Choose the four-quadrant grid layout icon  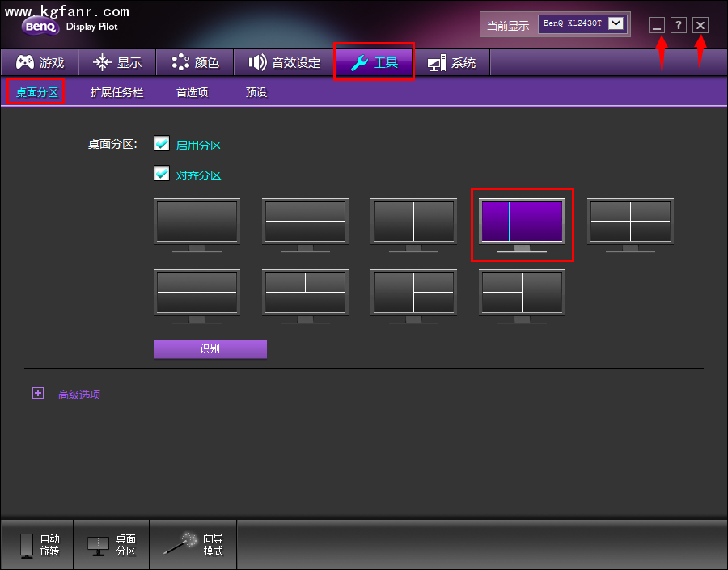point(630,221)
